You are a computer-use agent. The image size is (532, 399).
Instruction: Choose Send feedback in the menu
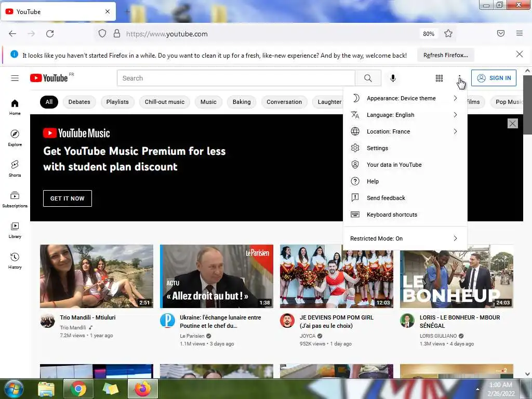(405, 198)
